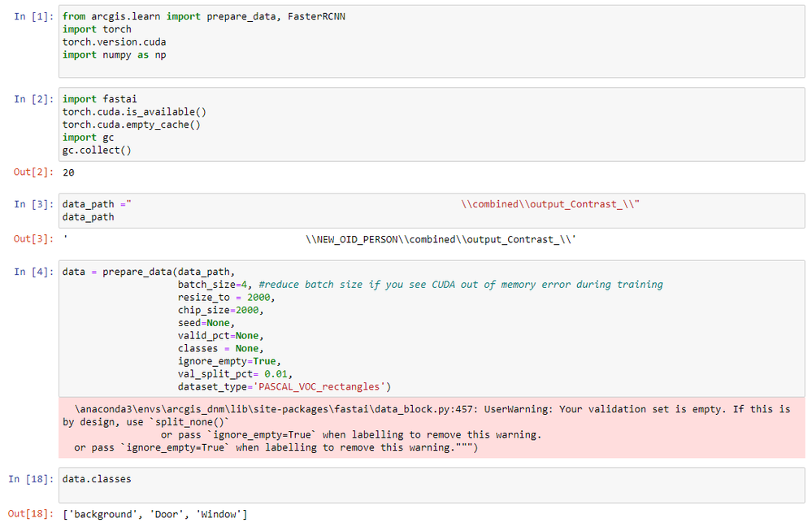812x523 pixels.
Task: Click the classes list output with Door and Window
Action: point(154,515)
